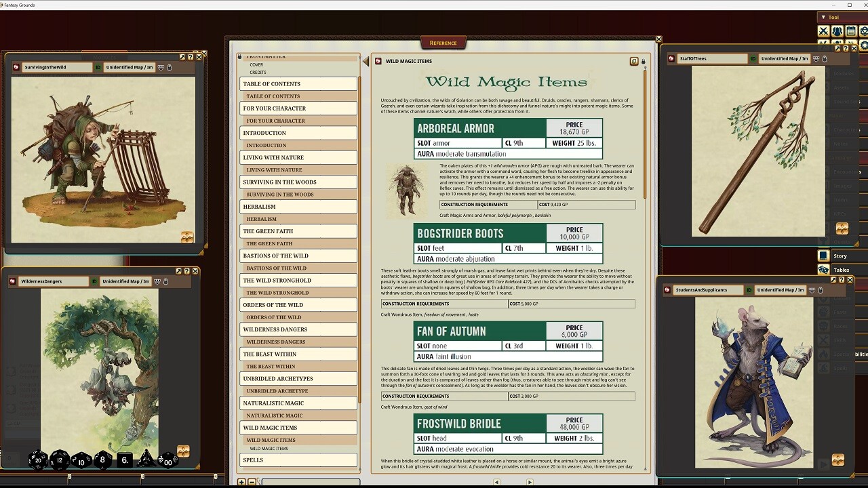Pop out the StaffOfTrees image window
This screenshot has height=488, width=868.
tap(837, 49)
